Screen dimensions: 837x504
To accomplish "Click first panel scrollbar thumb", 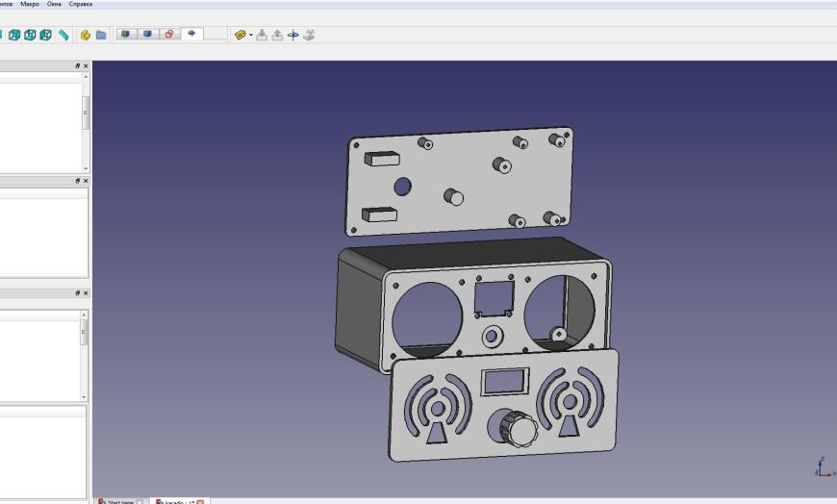I will pos(86,113).
